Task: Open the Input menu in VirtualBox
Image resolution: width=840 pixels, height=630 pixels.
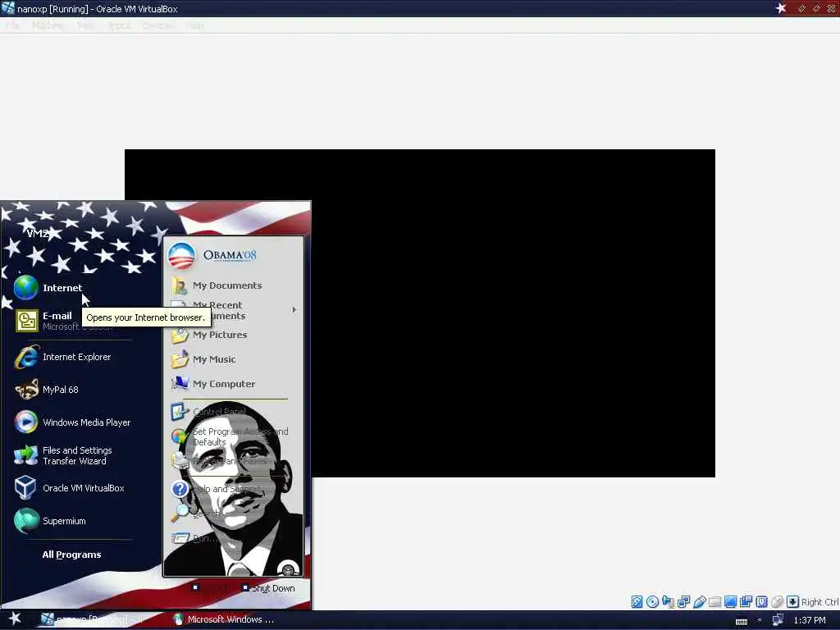Action: point(119,25)
